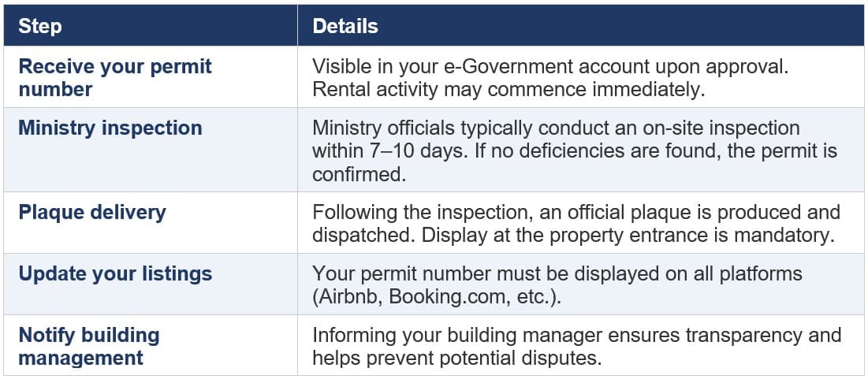Click the "Notify building management" step cell
This screenshot has height=379, width=868.
89,347
